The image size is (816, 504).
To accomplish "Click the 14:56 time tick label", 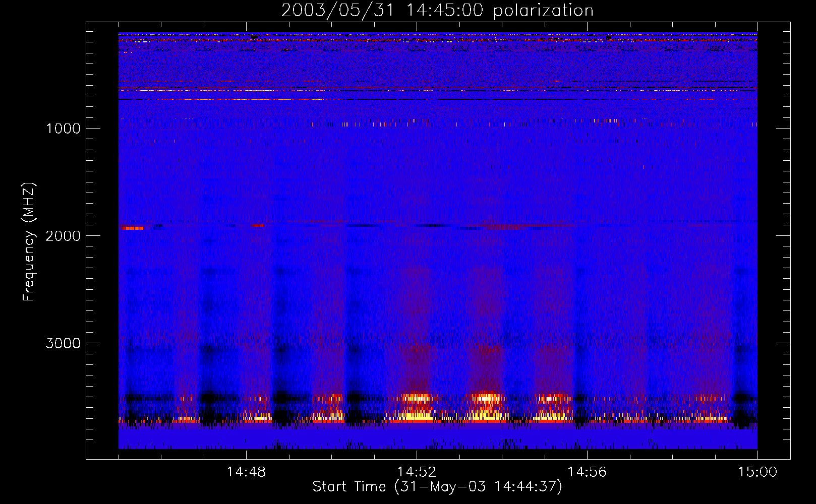I will coord(587,472).
